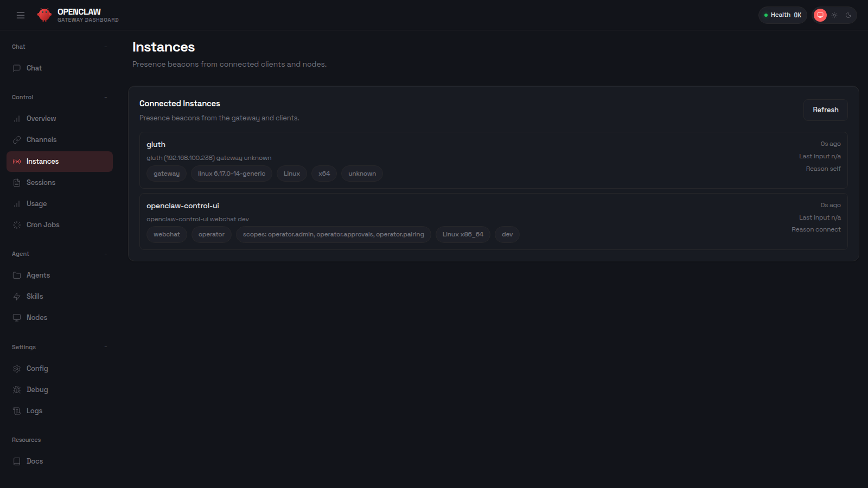Collapse the Control sidebar section
This screenshot has height=488, width=868.
105,97
